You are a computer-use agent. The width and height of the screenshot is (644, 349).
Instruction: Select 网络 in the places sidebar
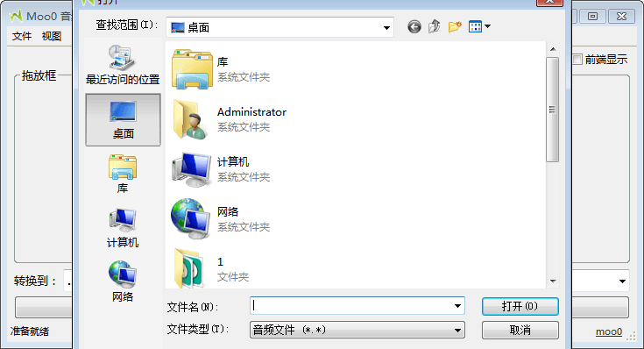coord(123,282)
